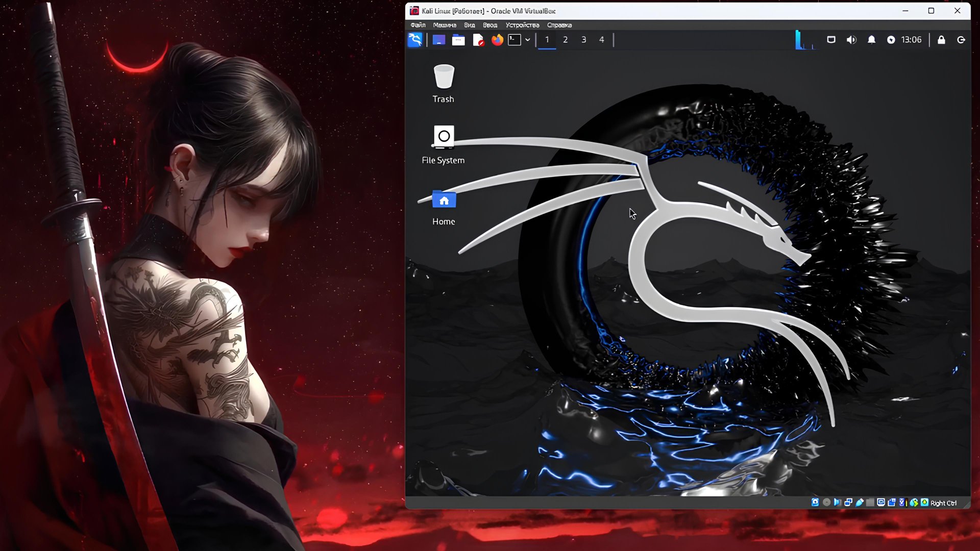This screenshot has height=551, width=980.
Task: Open the Kali applications menu
Action: pyautogui.click(x=415, y=39)
